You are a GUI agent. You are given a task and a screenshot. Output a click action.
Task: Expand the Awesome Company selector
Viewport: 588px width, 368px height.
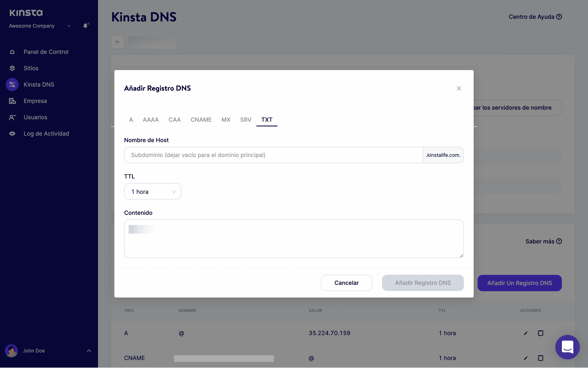pyautogui.click(x=69, y=26)
